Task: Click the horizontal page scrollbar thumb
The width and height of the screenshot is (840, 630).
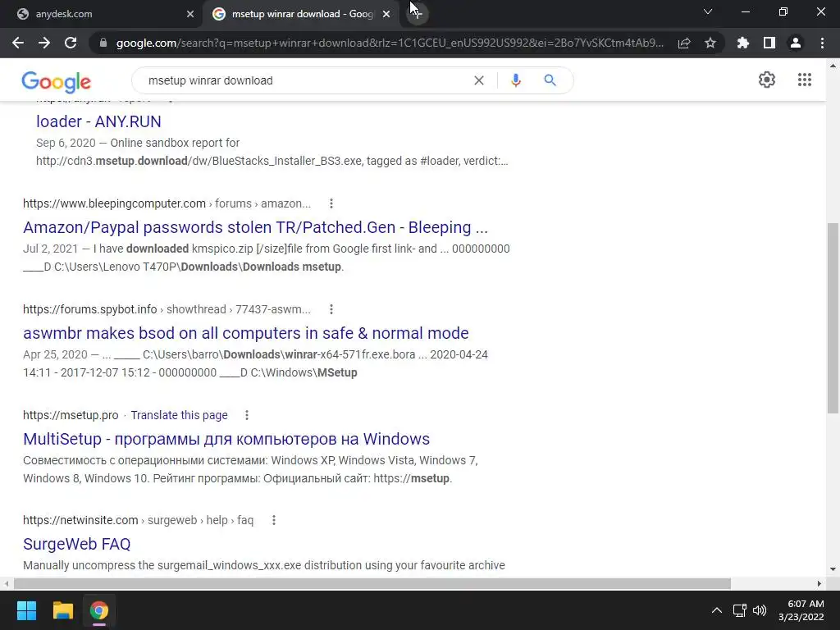Action: [372, 583]
